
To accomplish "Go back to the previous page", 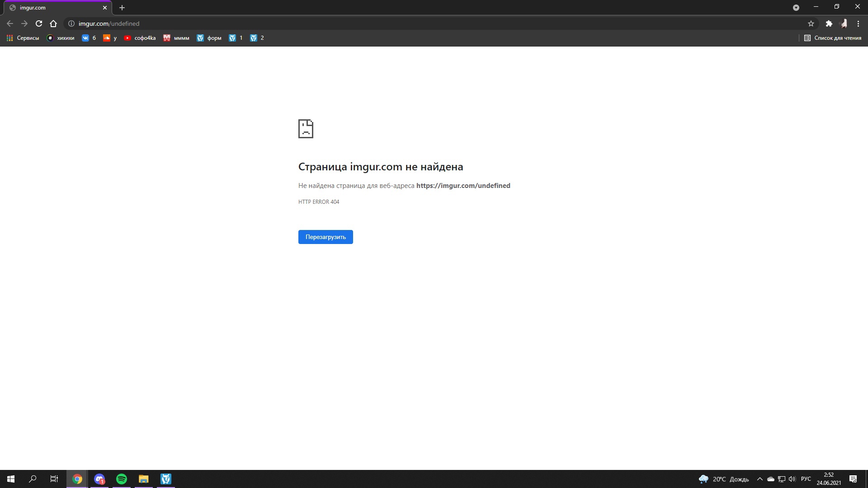I will pos(10,23).
